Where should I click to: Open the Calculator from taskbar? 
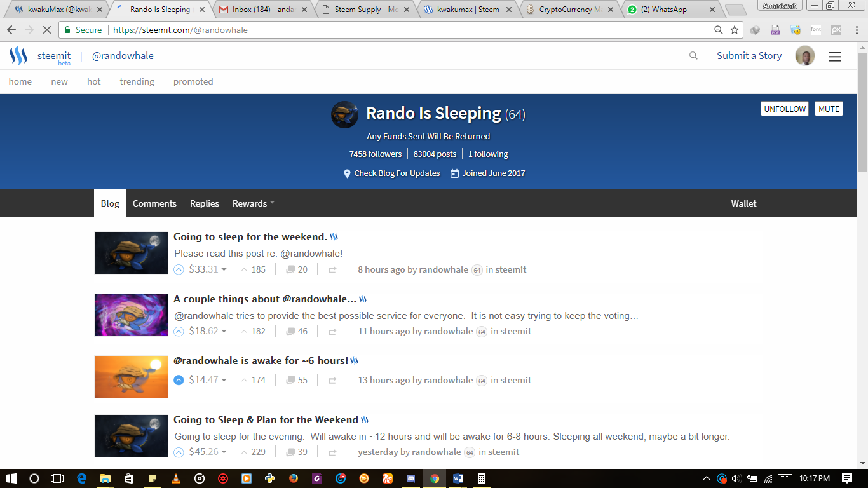482,478
